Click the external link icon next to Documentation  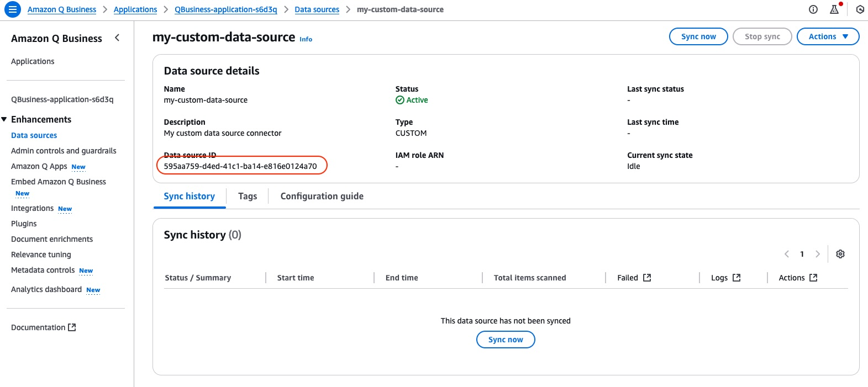(x=72, y=327)
